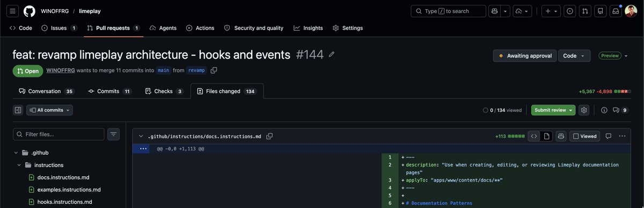
Task: Open the Code dropdown button
Action: click(574, 56)
